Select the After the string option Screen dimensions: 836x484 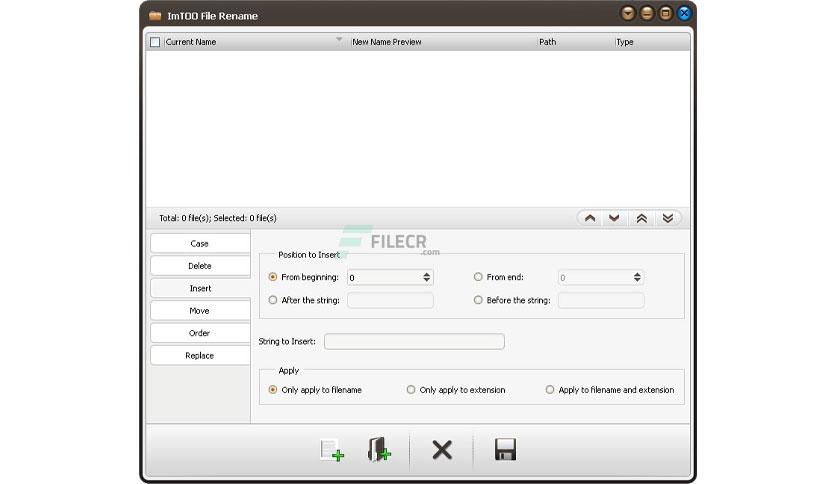(273, 300)
